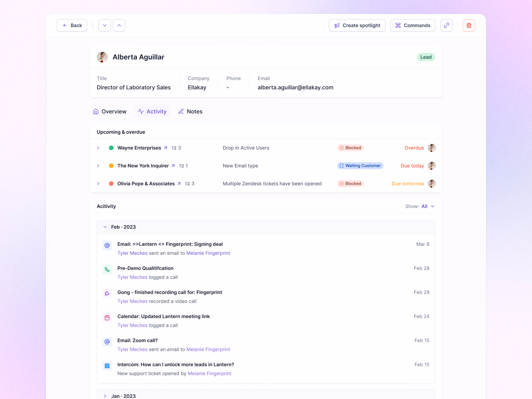Click Due today label
This screenshot has height=399, width=532.
412,166
